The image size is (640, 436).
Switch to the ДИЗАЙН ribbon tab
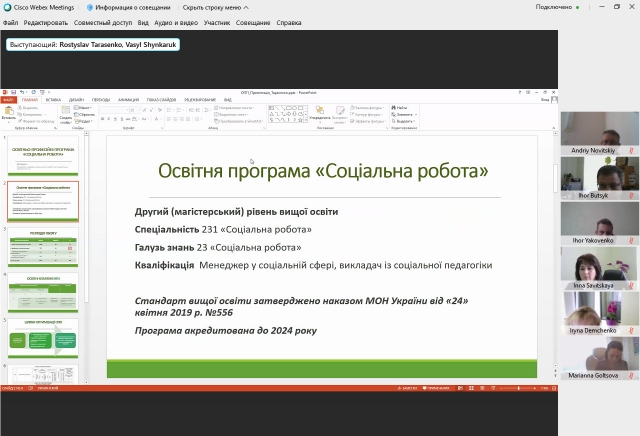[x=76, y=100]
